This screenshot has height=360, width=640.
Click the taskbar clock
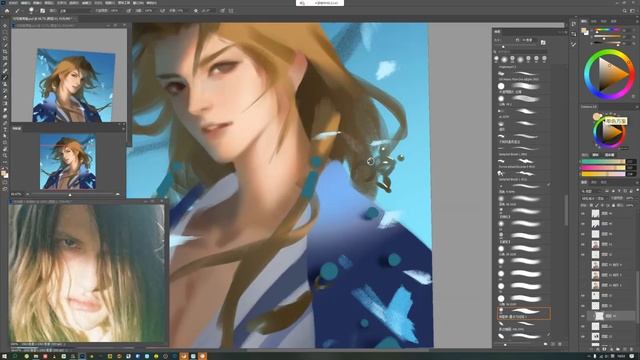(622, 356)
